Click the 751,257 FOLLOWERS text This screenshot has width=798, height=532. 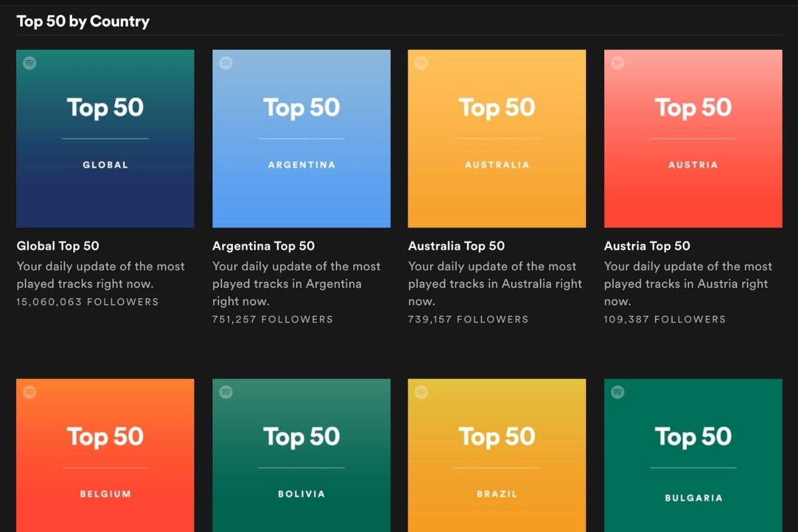pyautogui.click(x=273, y=319)
